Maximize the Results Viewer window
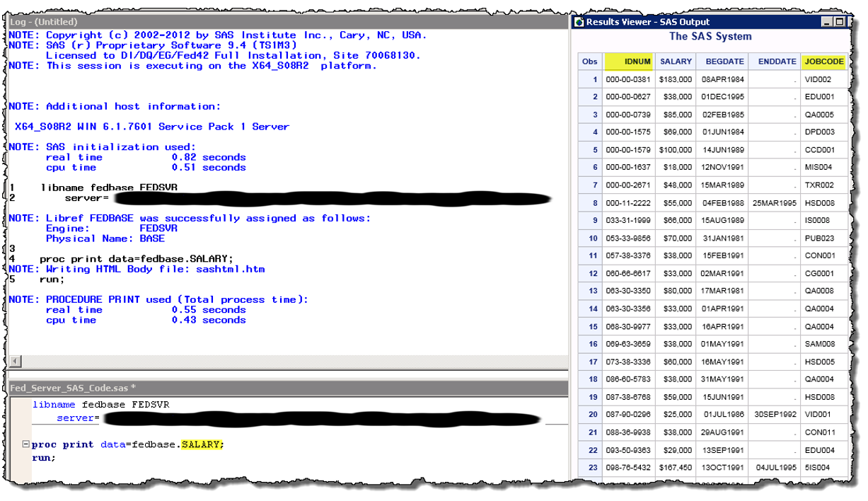This screenshot has width=868, height=501. [x=839, y=22]
